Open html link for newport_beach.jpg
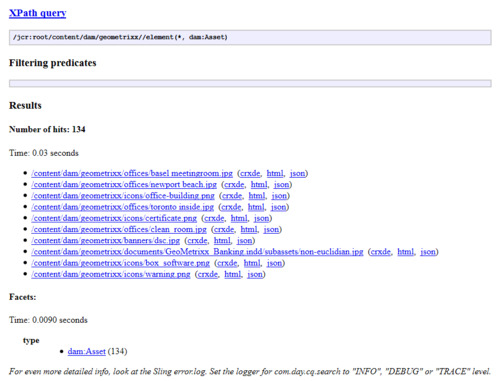The height and width of the screenshot is (381, 500). pos(259,185)
